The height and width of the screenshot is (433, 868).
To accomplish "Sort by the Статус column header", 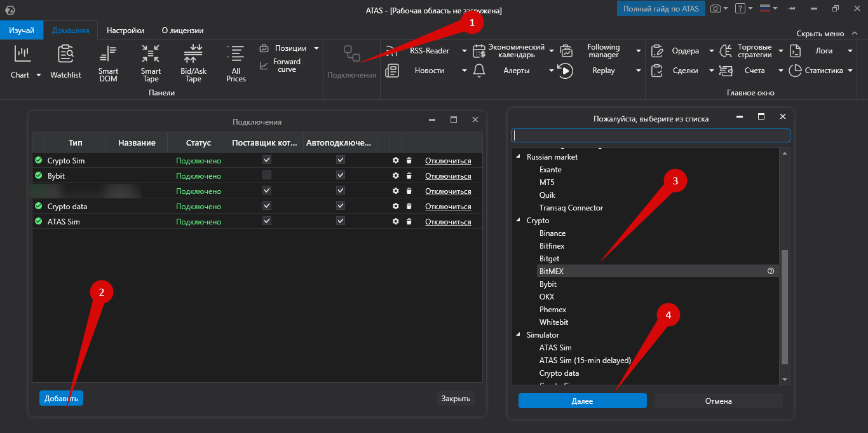I will (198, 142).
